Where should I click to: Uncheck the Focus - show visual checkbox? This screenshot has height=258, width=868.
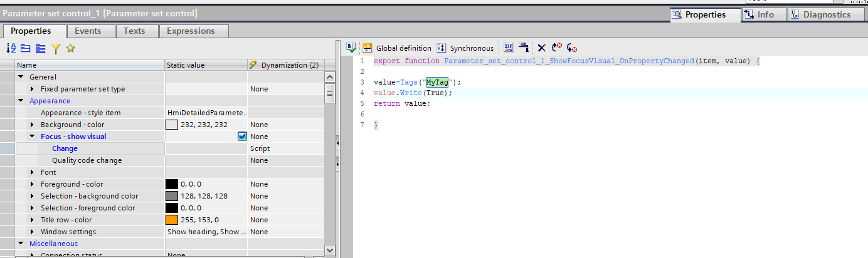pyautogui.click(x=242, y=137)
